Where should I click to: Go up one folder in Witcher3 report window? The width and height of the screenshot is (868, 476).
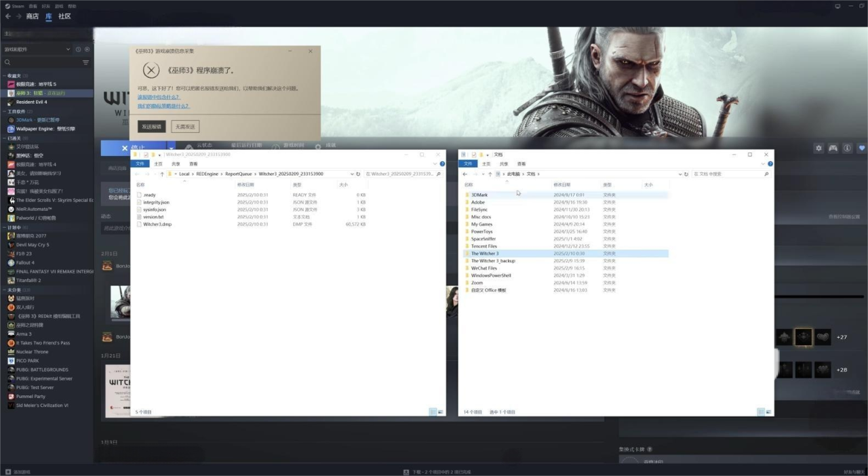[161, 174]
